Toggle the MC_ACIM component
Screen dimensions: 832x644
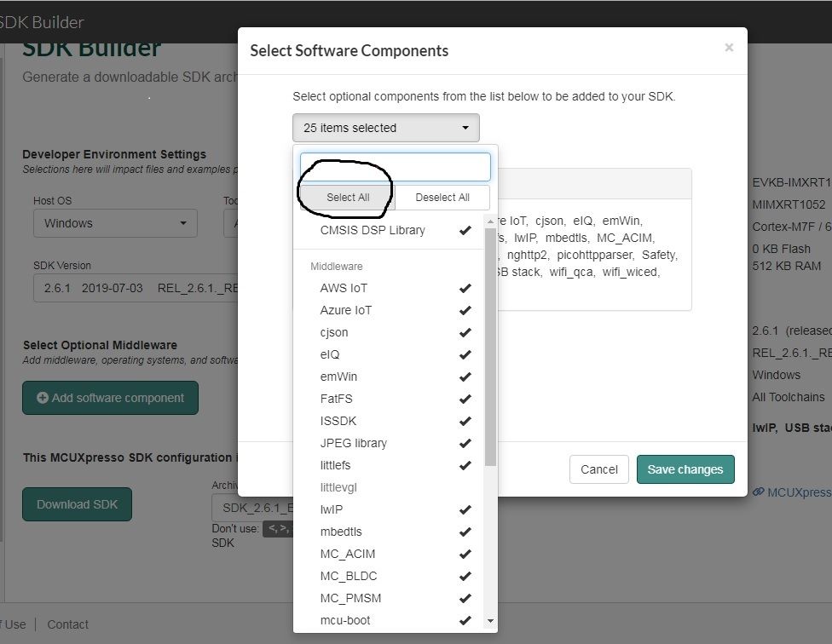coord(389,554)
